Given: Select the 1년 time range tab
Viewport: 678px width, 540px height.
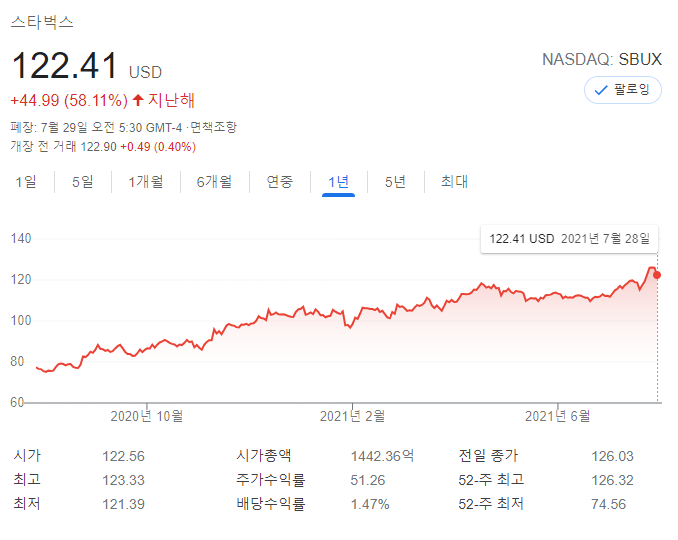Looking at the screenshot, I should coord(338,182).
